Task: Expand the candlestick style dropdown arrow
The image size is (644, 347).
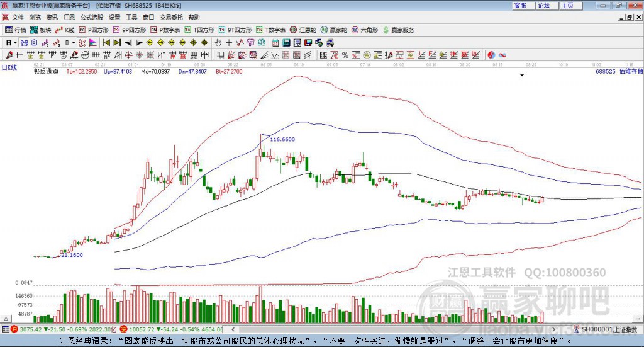Action: tap(74, 43)
